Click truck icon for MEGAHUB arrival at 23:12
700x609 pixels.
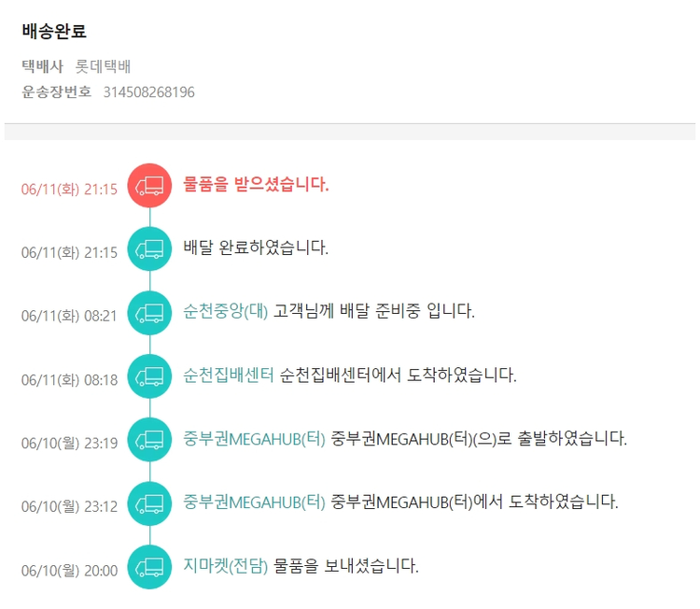[149, 503]
